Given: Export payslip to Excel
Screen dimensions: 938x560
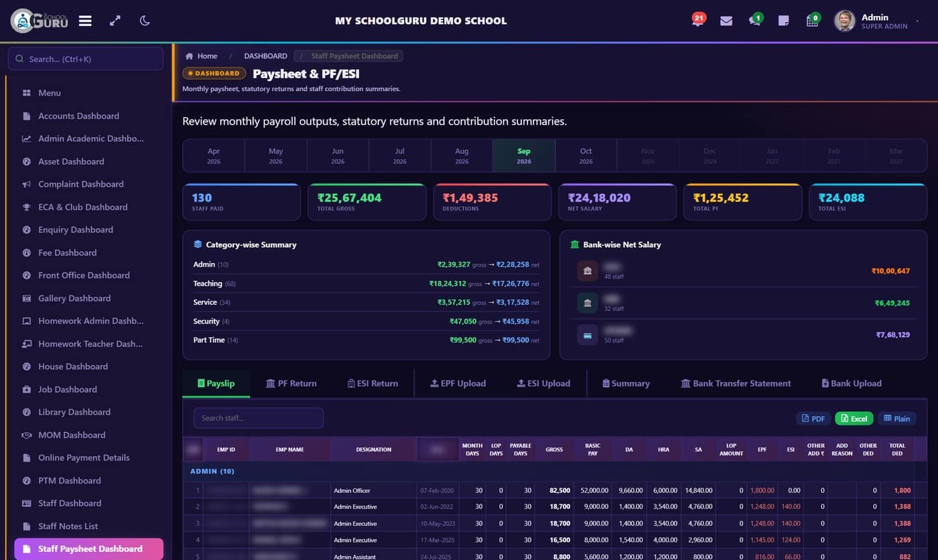Looking at the screenshot, I should [854, 419].
